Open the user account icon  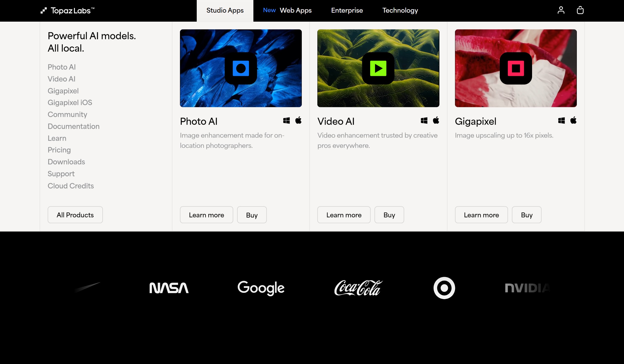(x=561, y=10)
